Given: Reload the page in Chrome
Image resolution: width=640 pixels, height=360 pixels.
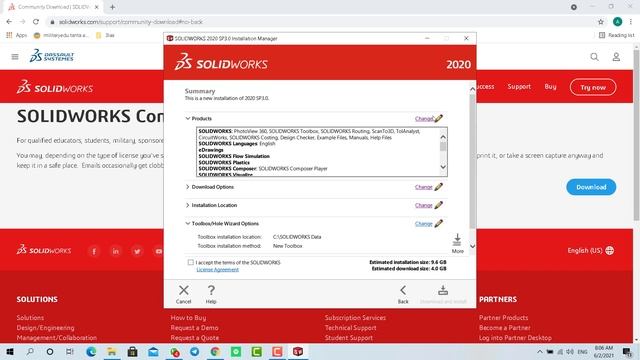Looking at the screenshot, I should click(x=36, y=22).
